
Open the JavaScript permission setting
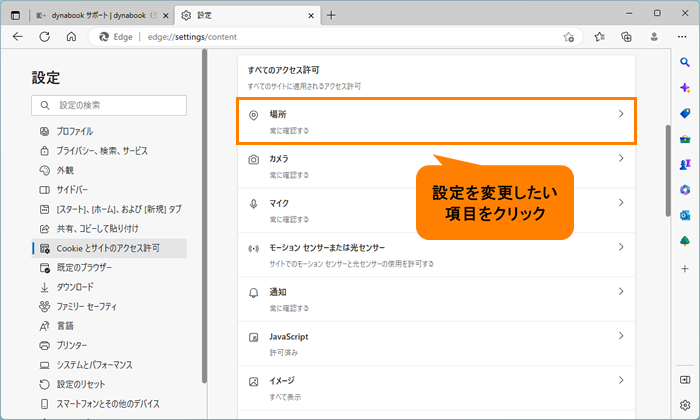pos(436,343)
